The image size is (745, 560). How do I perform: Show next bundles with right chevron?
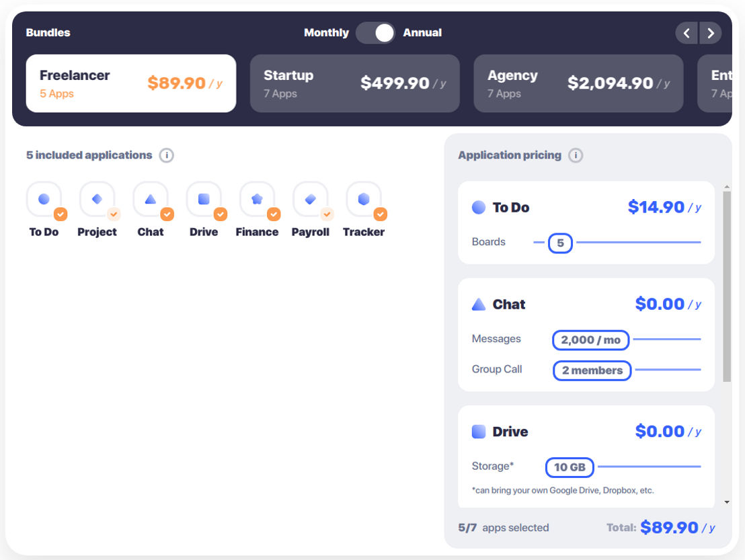(710, 33)
